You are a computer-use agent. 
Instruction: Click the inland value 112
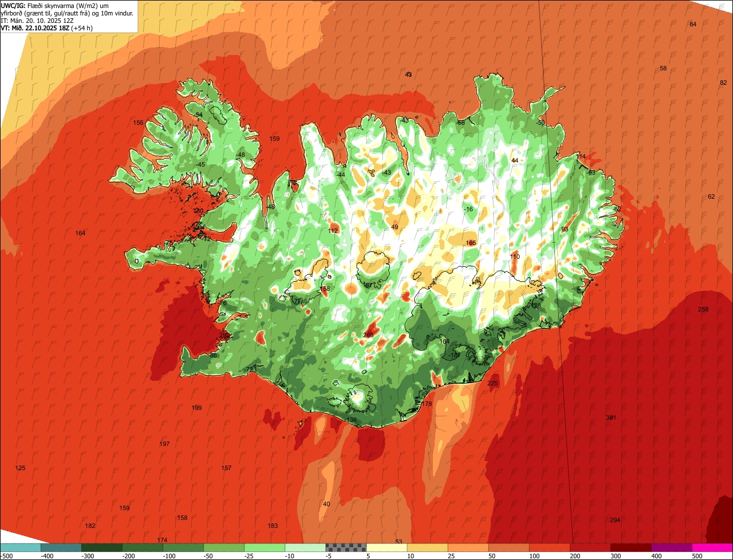click(x=333, y=231)
